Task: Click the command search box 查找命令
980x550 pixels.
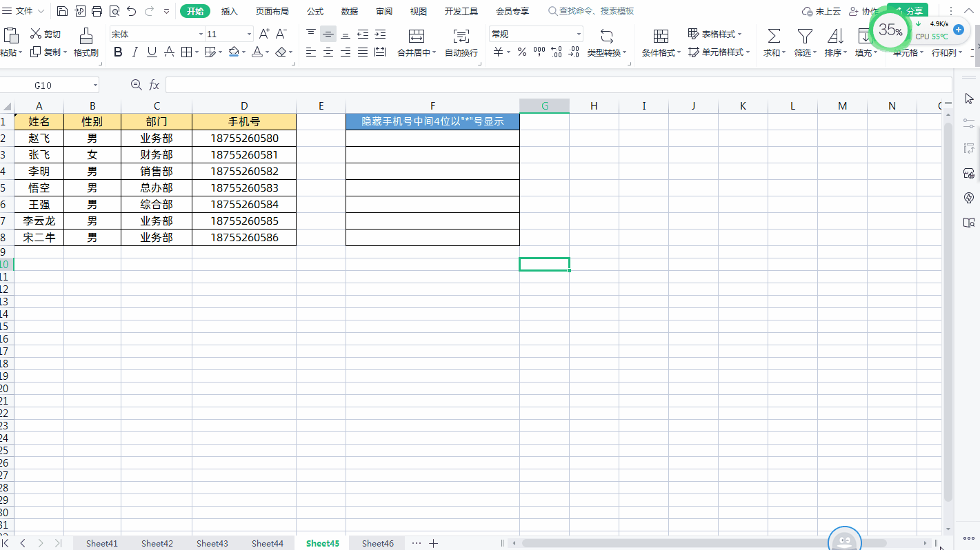Action: (x=591, y=11)
